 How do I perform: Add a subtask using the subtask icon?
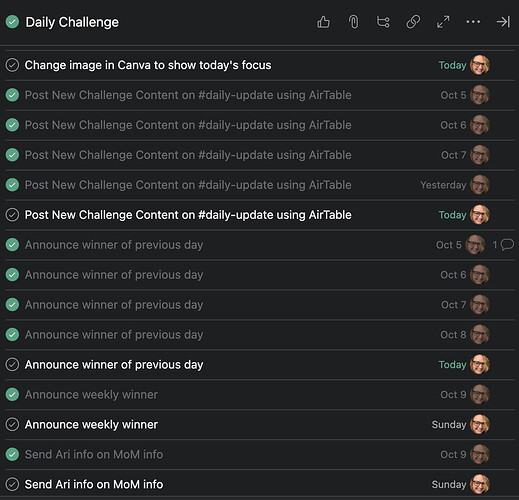click(383, 22)
